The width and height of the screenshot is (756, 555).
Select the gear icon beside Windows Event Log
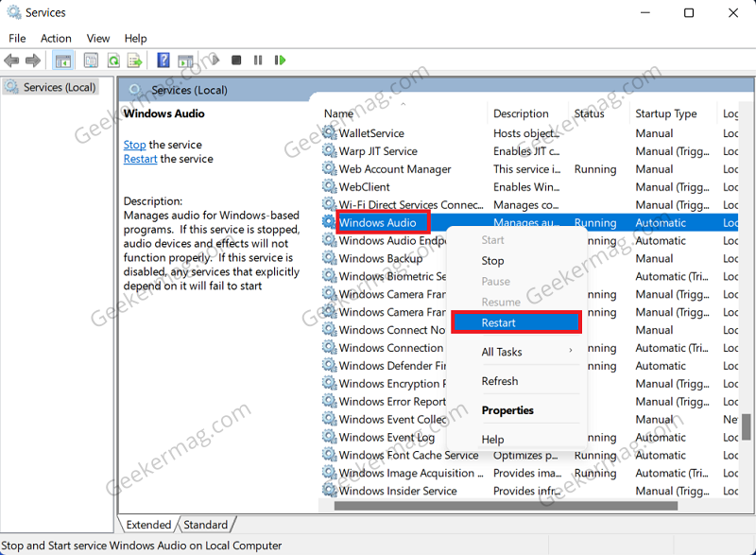pyautogui.click(x=329, y=437)
